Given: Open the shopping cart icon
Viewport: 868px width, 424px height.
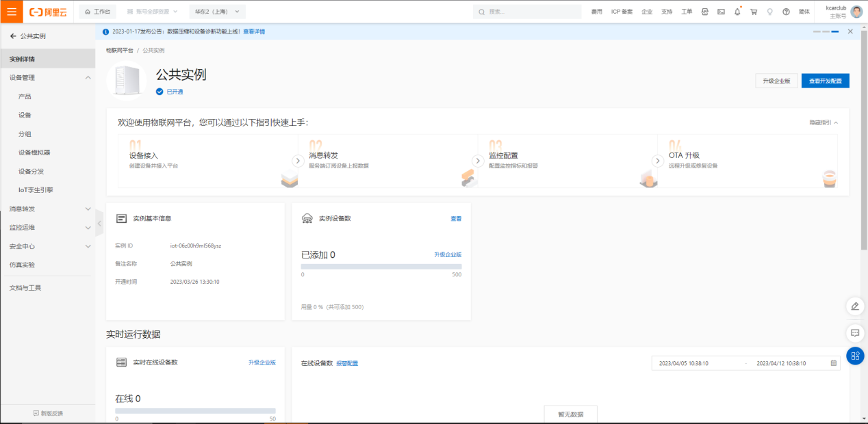Looking at the screenshot, I should [754, 12].
